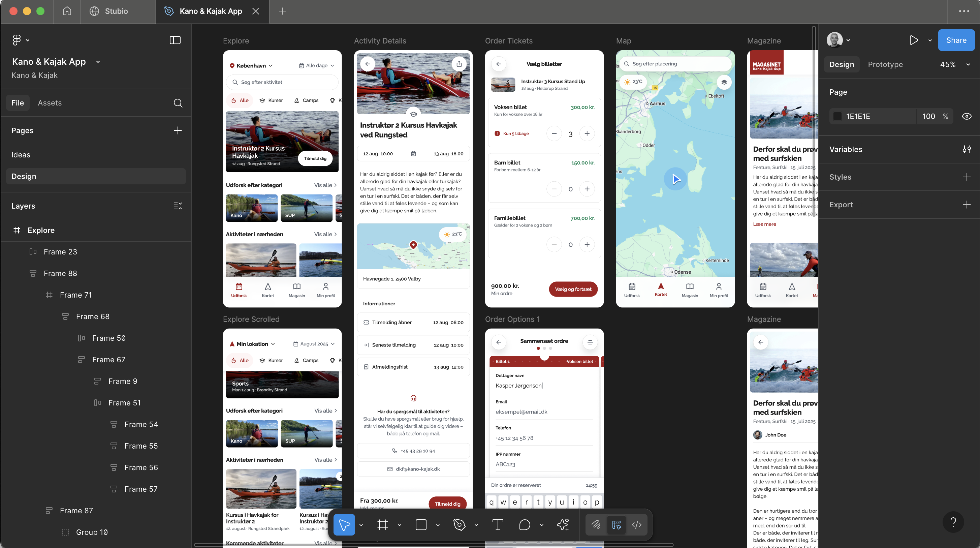
Task: Select the Frame tool in bottom toolbar
Action: 382,525
